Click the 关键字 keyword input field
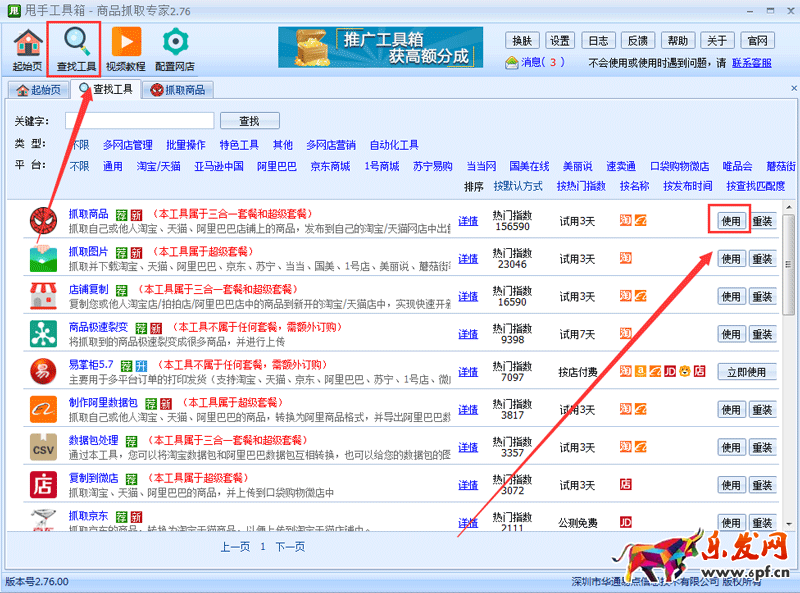 coord(138,121)
